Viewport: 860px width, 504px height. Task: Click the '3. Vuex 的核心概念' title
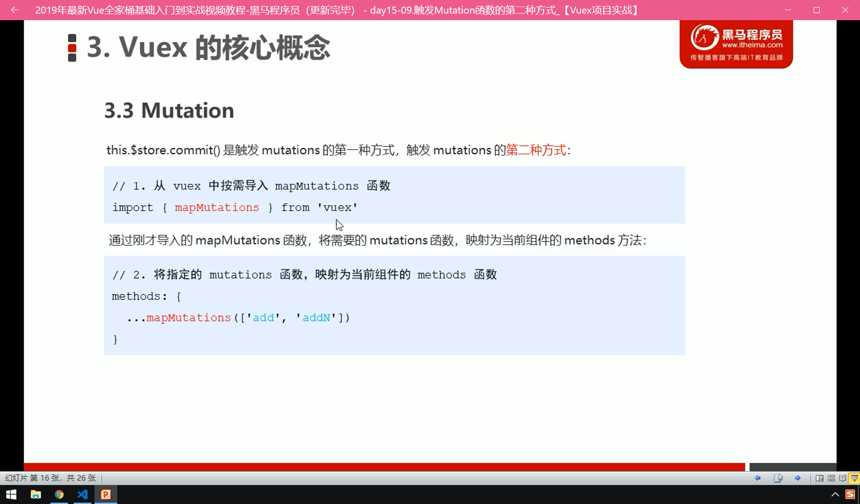pyautogui.click(x=208, y=48)
